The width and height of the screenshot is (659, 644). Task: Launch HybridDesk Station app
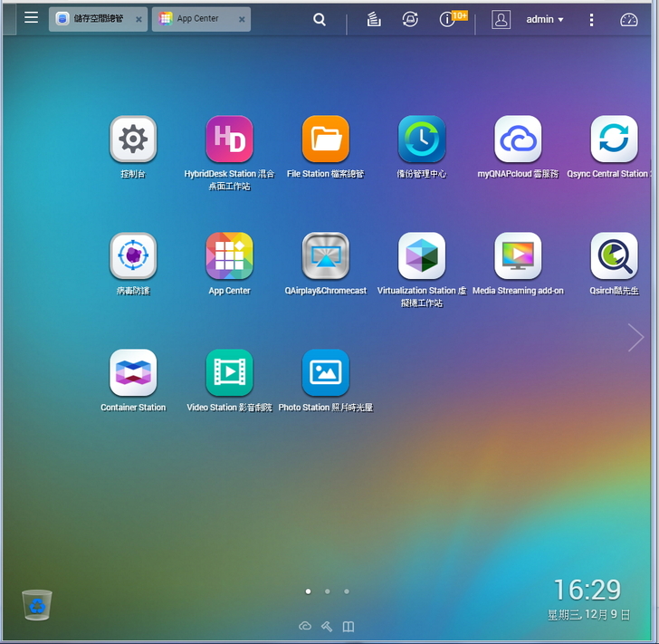click(x=229, y=139)
